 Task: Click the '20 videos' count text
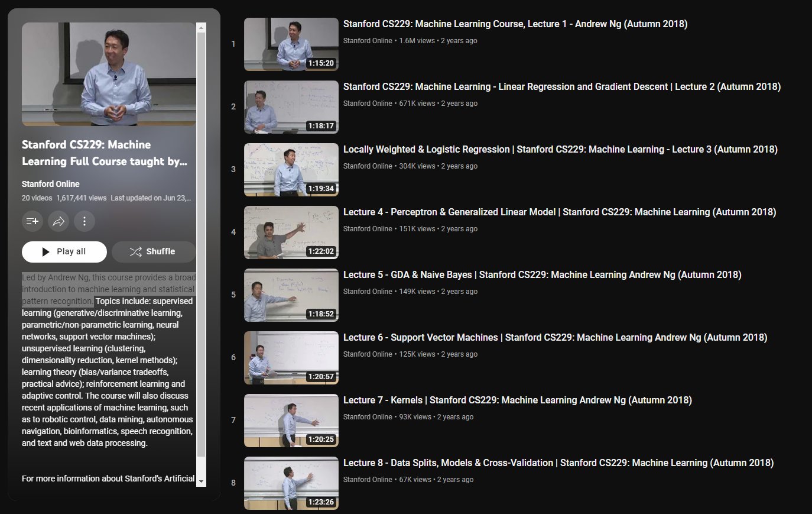37,198
